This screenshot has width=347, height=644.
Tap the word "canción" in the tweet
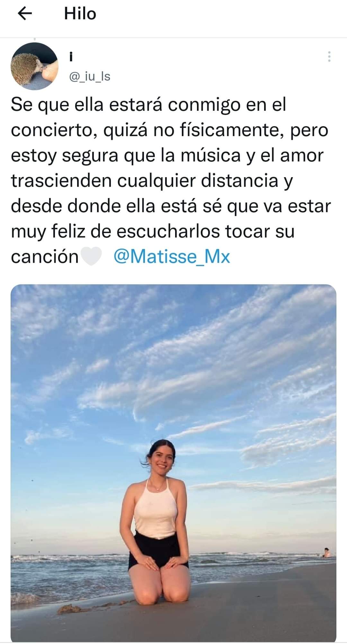pos(45,257)
